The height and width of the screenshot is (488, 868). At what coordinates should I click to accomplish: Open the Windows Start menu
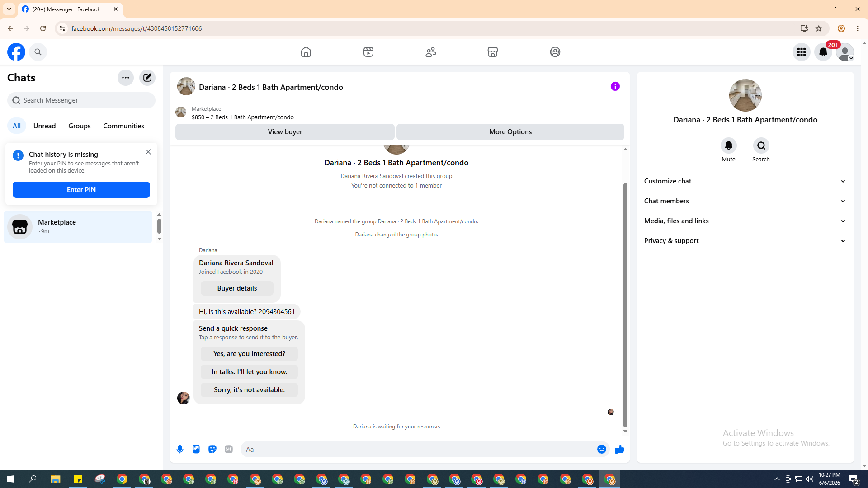pyautogui.click(x=11, y=479)
